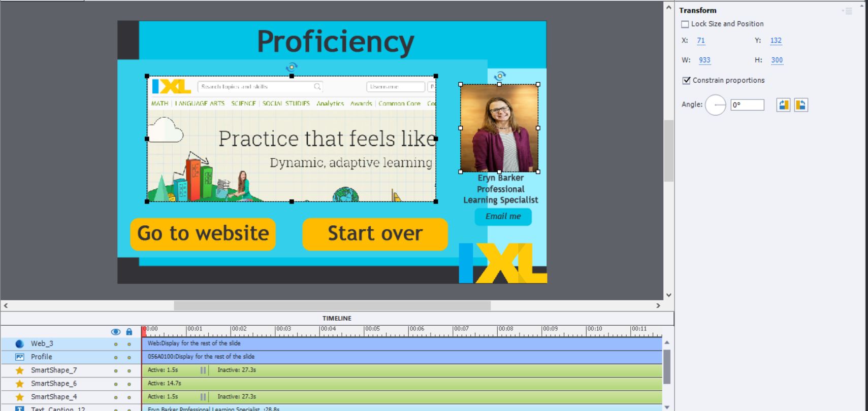Select the Eryn Barker caption on the slide
Image resolution: width=868 pixels, height=411 pixels.
(x=500, y=189)
